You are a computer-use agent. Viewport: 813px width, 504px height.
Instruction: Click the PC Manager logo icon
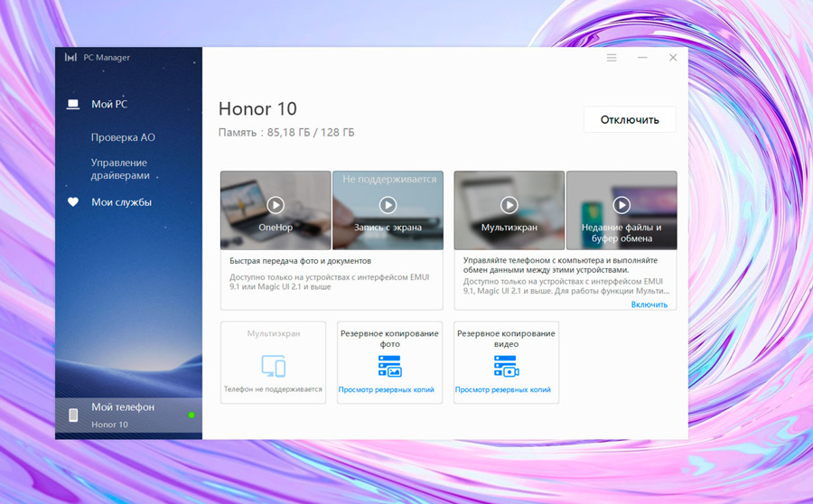(x=70, y=57)
